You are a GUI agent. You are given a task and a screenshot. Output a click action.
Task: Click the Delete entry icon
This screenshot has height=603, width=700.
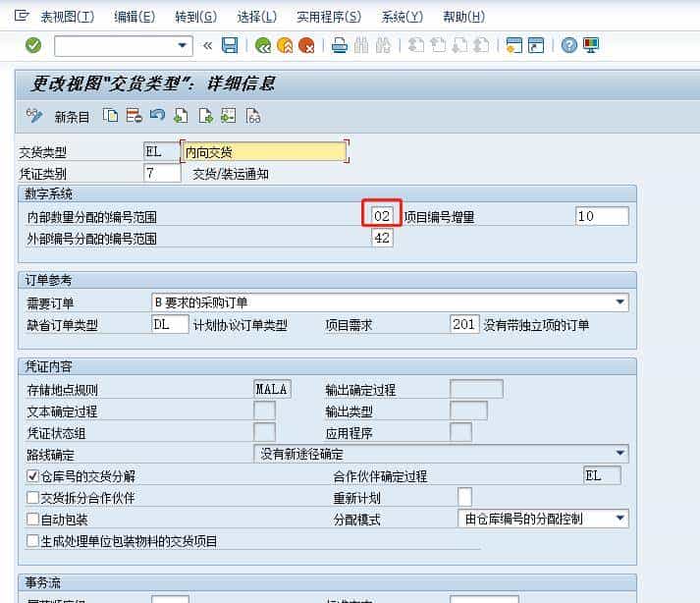click(x=134, y=116)
